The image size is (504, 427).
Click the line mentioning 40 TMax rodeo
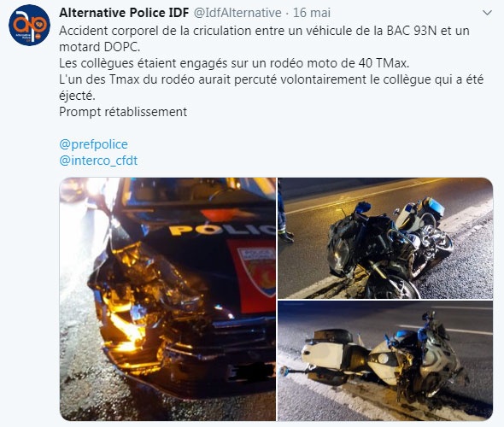(x=234, y=63)
